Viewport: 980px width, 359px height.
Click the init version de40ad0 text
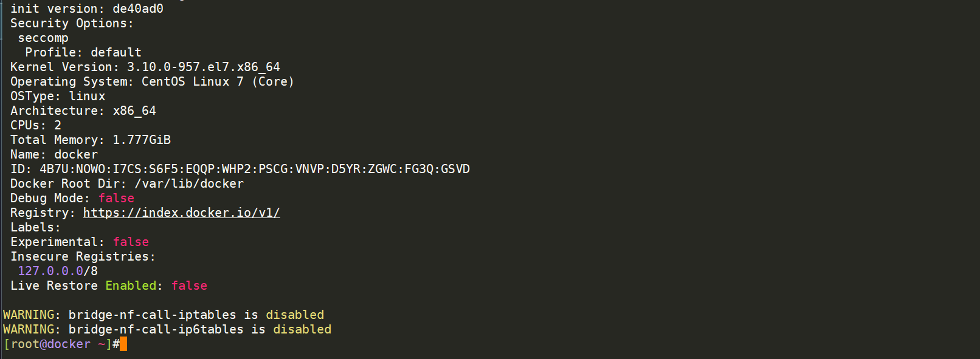[87, 9]
